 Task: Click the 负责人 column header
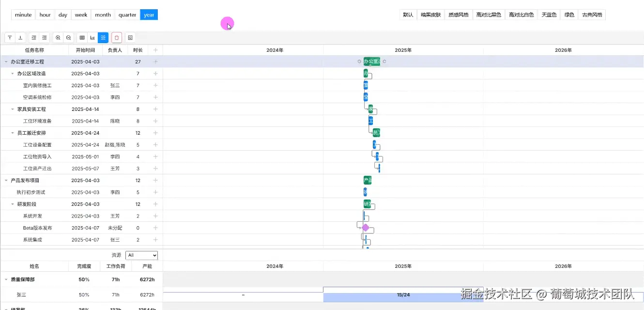click(115, 50)
